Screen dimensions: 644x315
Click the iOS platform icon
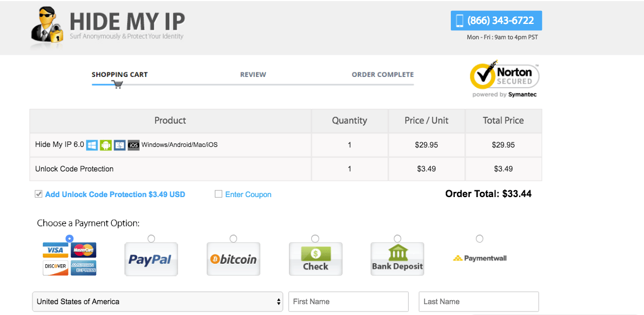click(133, 145)
